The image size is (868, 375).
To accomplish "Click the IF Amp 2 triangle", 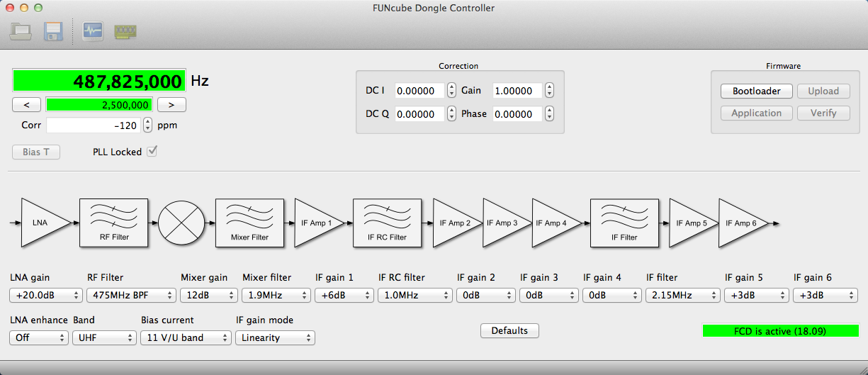I will click(x=456, y=223).
